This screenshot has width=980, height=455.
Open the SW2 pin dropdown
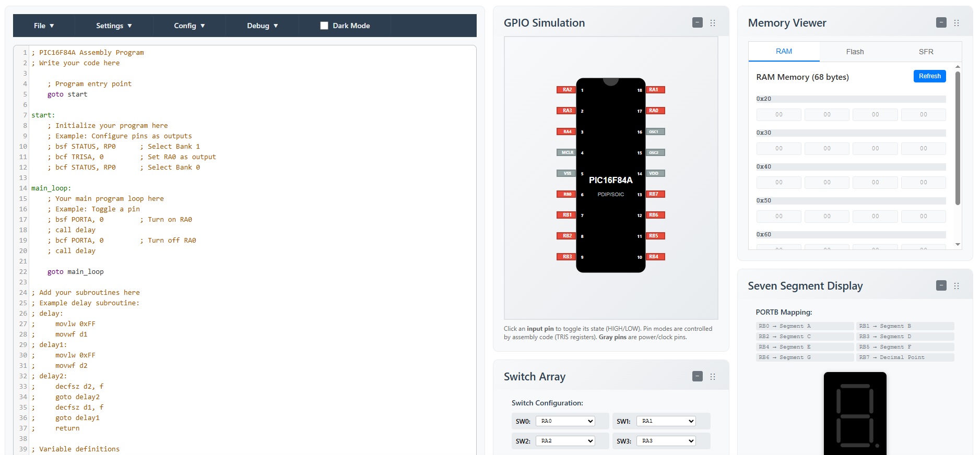[565, 441]
